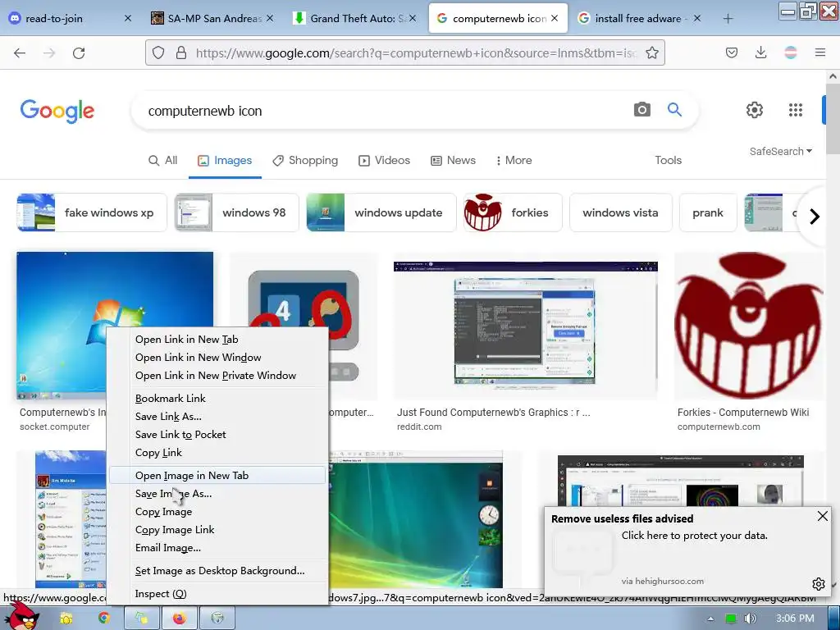Image resolution: width=840 pixels, height=630 pixels.
Task: Choose Save Link to Pocket
Action: click(x=217, y=435)
